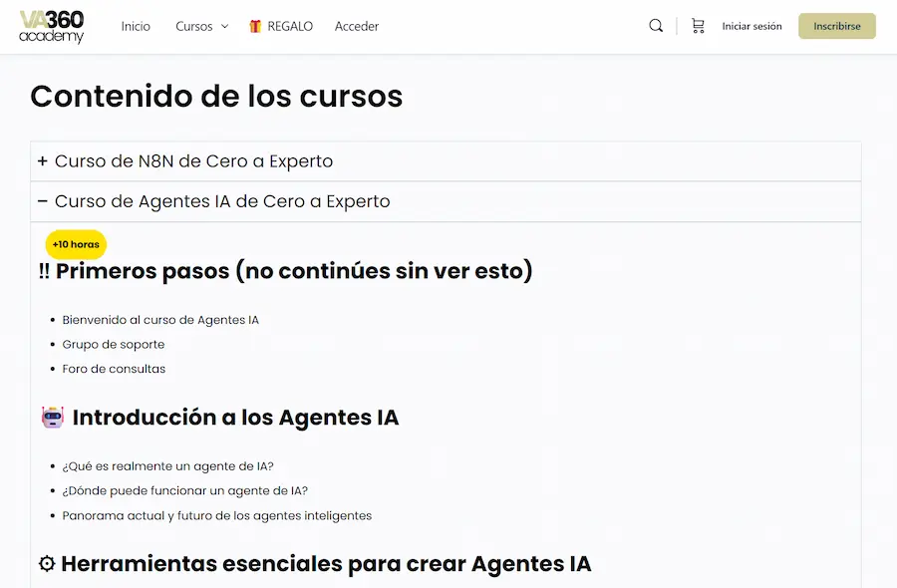
Task: Open the Foro de consultas lesson
Action: click(115, 368)
